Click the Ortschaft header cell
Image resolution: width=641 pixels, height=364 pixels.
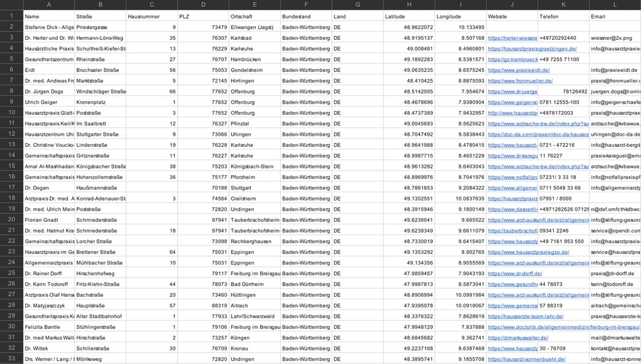click(x=254, y=16)
